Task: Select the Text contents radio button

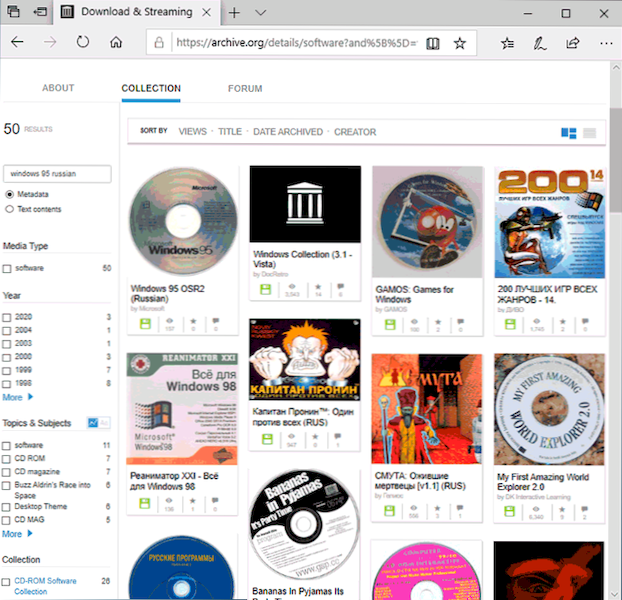Action: [x=10, y=209]
